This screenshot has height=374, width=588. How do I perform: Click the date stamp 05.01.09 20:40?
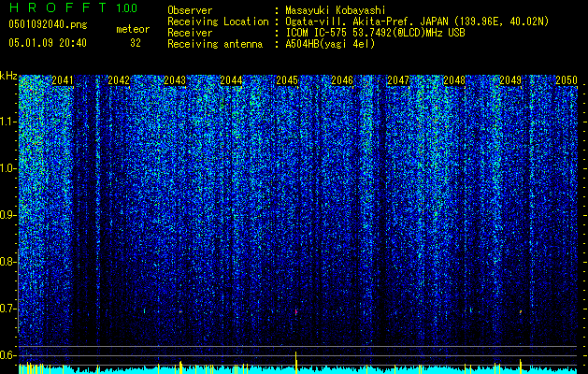pyautogui.click(x=48, y=43)
